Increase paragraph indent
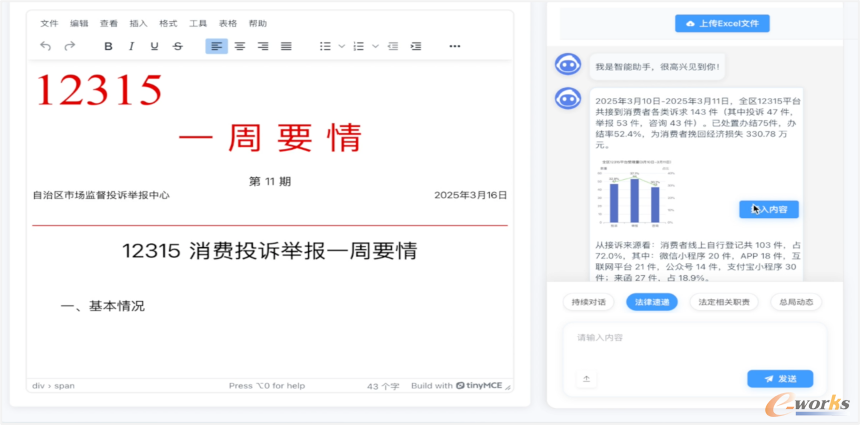The width and height of the screenshot is (860, 427). [x=416, y=46]
